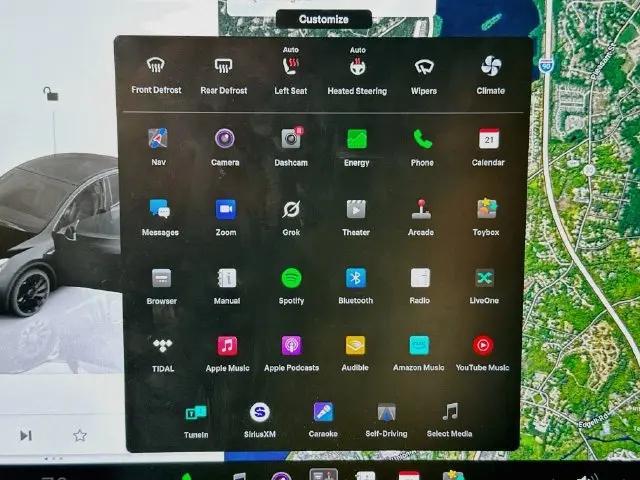Activate the Wipers control
The image size is (640, 480).
click(x=424, y=76)
